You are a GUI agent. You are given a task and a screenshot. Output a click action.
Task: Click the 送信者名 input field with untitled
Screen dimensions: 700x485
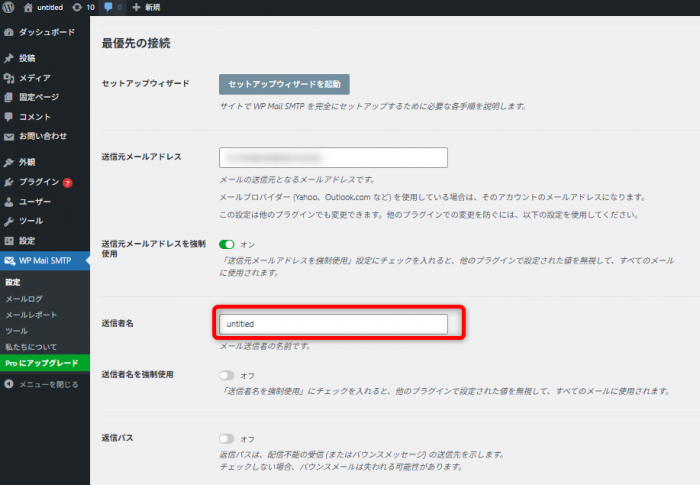click(333, 324)
